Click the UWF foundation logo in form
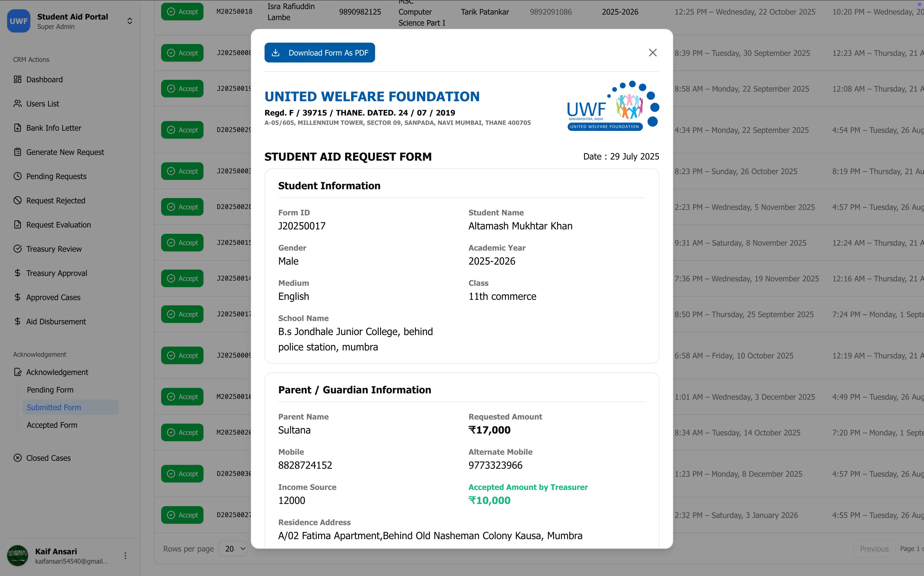The width and height of the screenshot is (924, 576). pyautogui.click(x=613, y=106)
